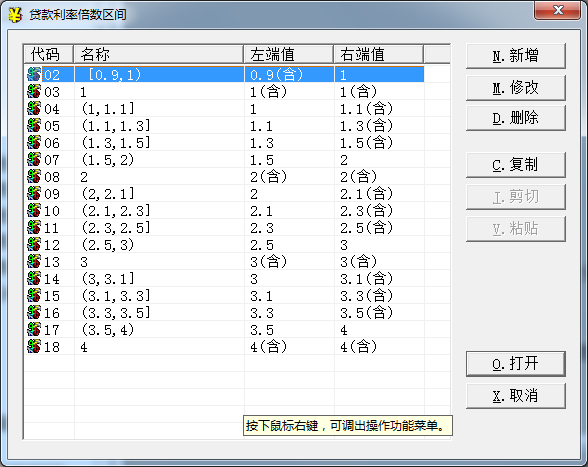588x467 pixels.
Task: Click the icon next to code 16
Action: [34, 312]
